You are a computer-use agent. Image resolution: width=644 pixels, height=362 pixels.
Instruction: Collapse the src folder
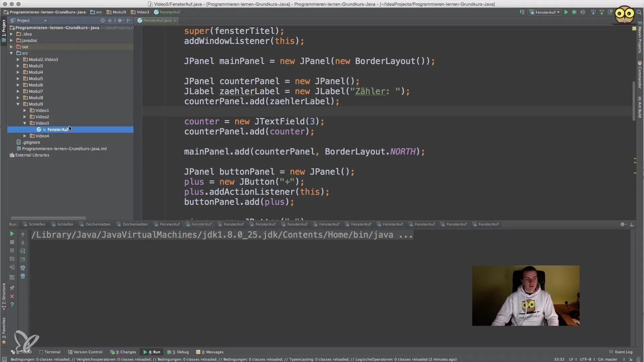pyautogui.click(x=11, y=53)
